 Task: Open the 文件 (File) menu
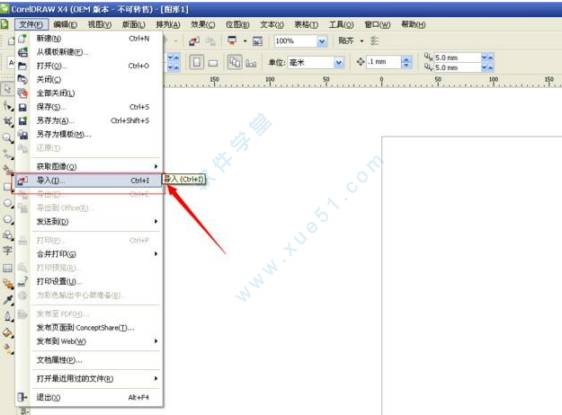click(x=31, y=24)
